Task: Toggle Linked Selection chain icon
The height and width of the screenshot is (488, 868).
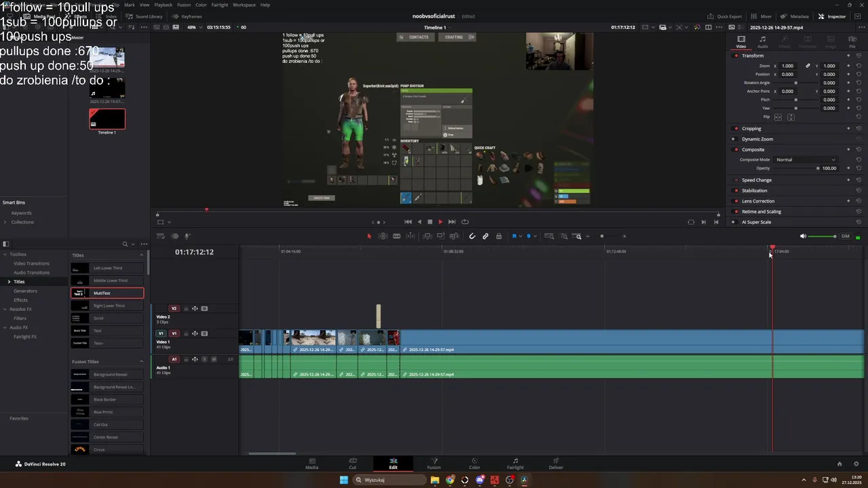Action: tap(486, 236)
